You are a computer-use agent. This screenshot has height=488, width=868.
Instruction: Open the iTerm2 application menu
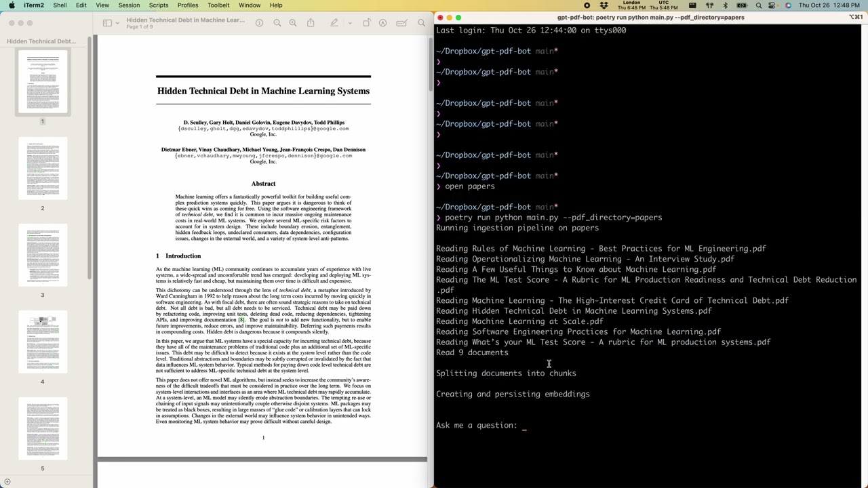(33, 5)
